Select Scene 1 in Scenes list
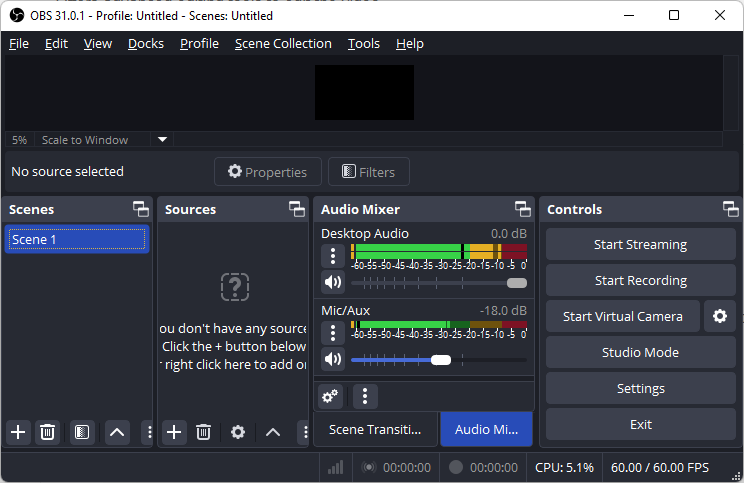Image resolution: width=744 pixels, height=483 pixels. [x=77, y=240]
